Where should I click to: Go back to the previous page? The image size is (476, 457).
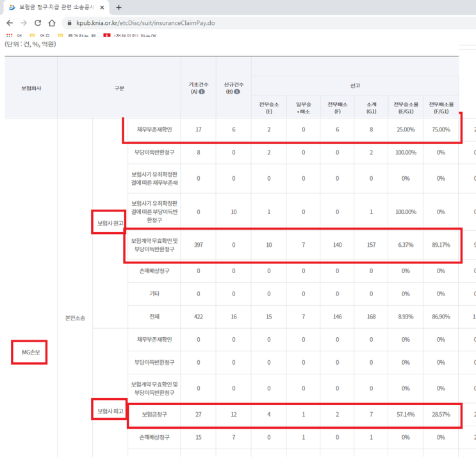(x=10, y=23)
